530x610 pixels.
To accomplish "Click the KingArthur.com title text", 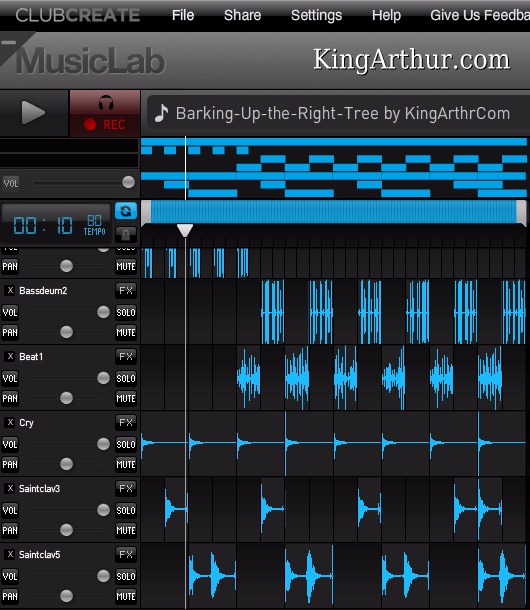I will 412,60.
